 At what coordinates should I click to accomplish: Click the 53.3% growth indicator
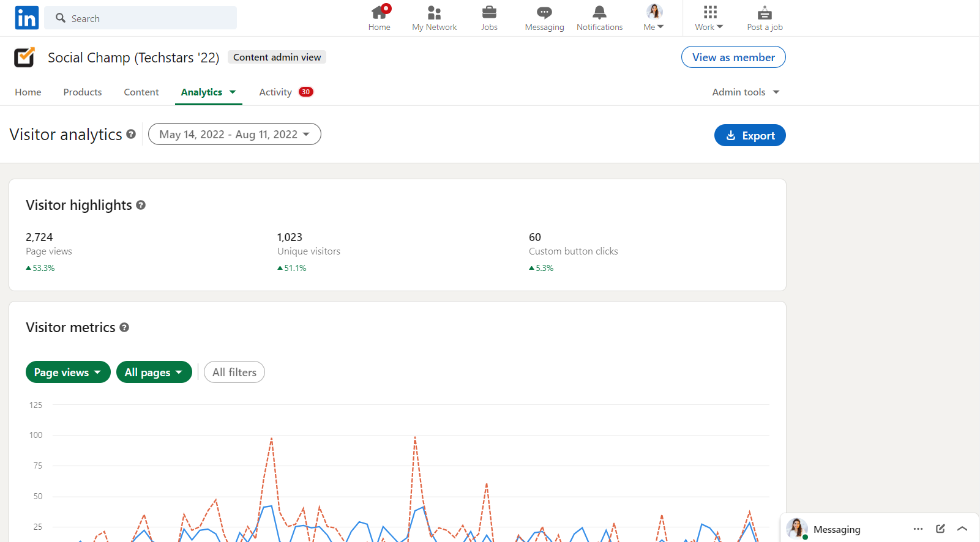coord(40,268)
